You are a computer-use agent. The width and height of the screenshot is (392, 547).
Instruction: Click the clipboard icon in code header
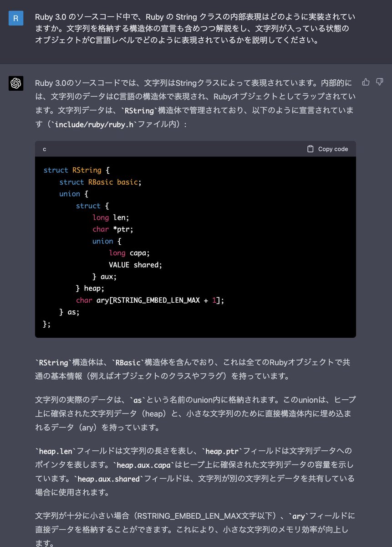click(311, 149)
